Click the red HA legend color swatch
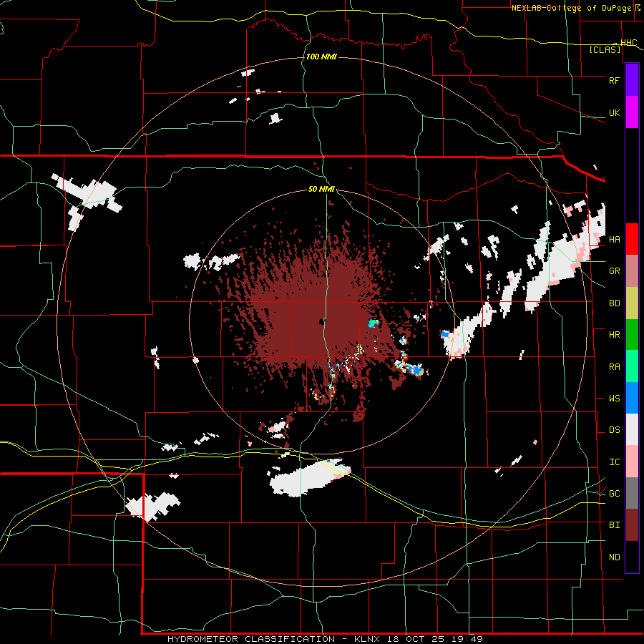 (x=632, y=239)
